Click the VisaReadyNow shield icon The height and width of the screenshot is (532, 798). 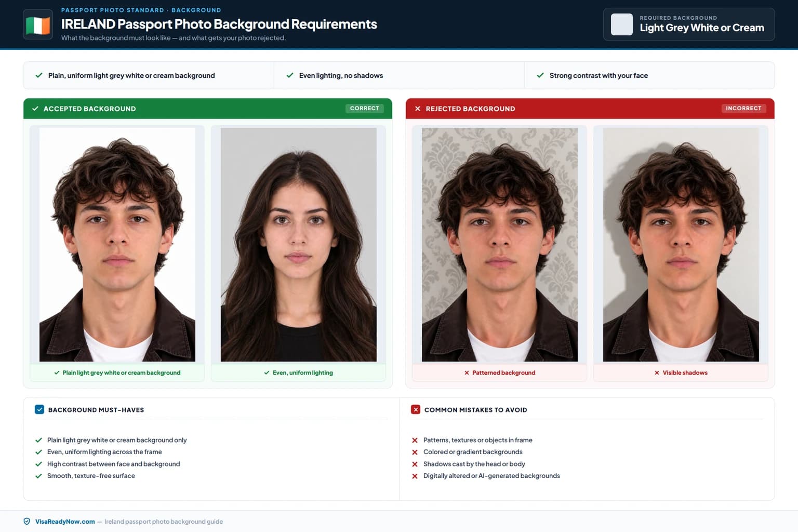coord(27,522)
